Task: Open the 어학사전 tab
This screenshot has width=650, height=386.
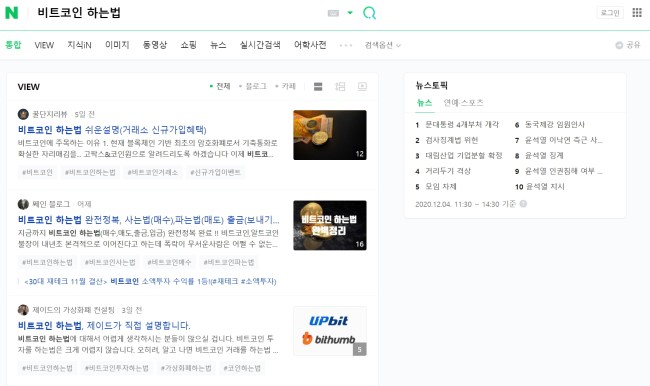Action: [310, 45]
